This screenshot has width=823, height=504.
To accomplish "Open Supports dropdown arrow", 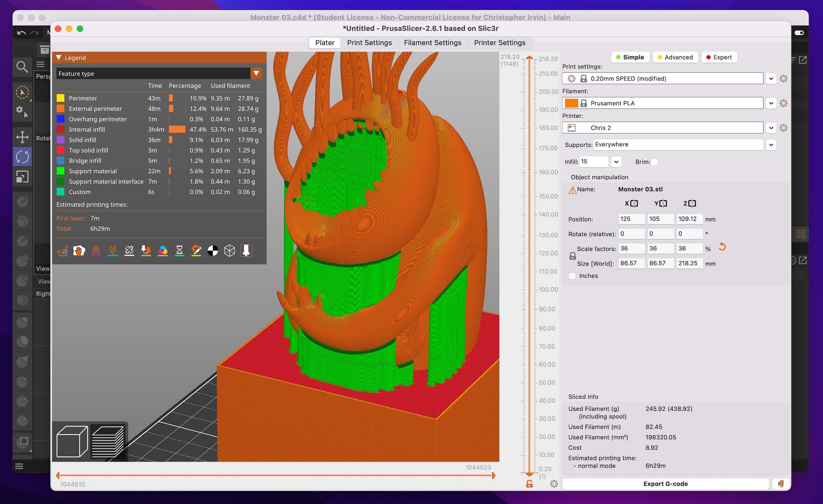I will pyautogui.click(x=771, y=145).
